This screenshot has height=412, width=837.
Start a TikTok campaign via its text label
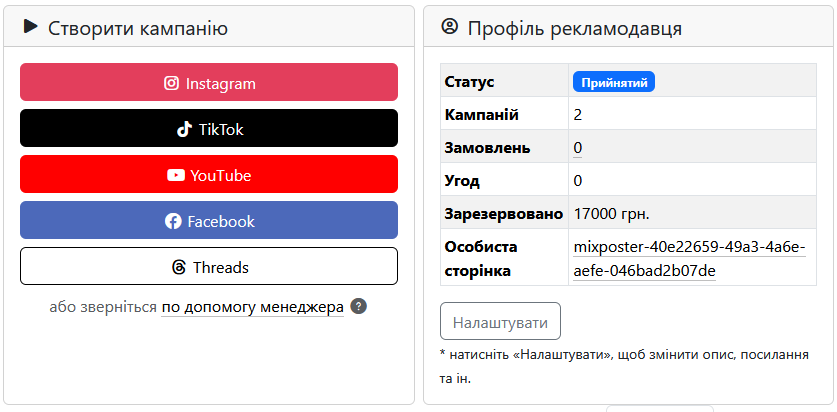(x=221, y=129)
